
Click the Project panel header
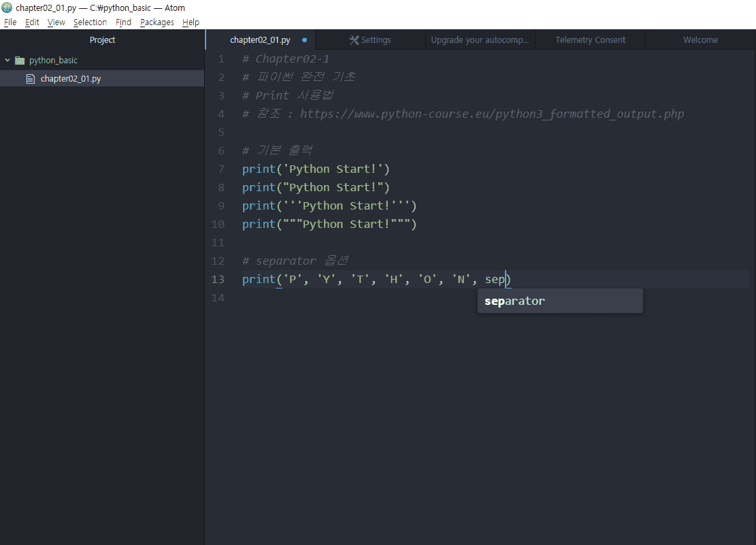point(102,40)
